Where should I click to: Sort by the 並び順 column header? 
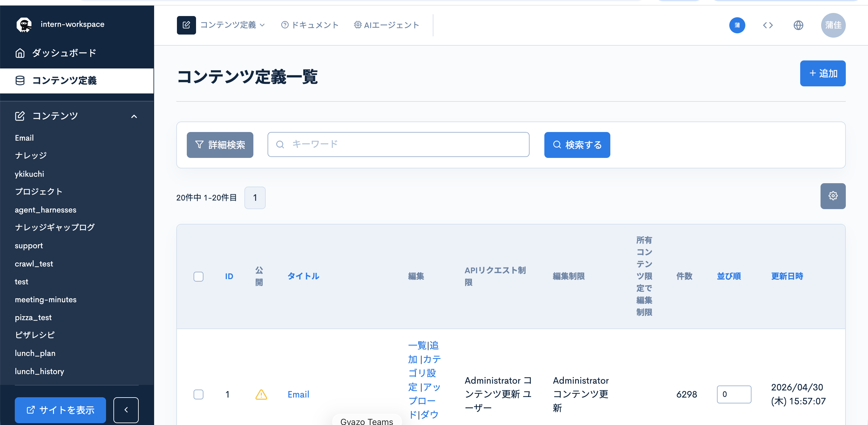(729, 276)
